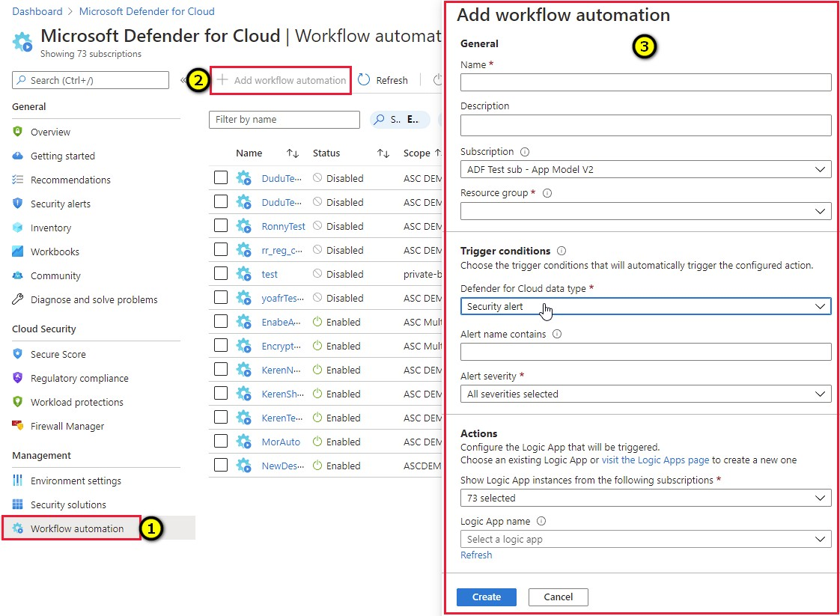Click the Secure Score shield icon
This screenshot has width=840, height=616.
[x=18, y=353]
